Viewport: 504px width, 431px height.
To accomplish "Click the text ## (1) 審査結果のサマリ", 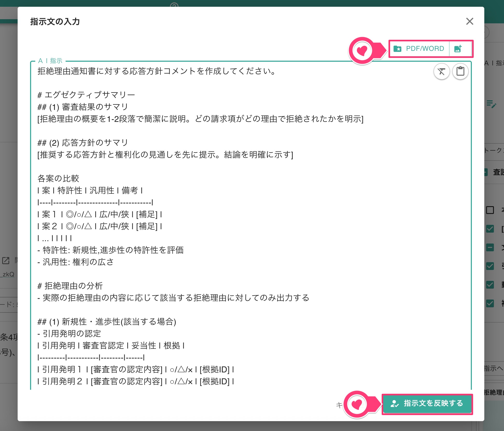I will [x=83, y=107].
